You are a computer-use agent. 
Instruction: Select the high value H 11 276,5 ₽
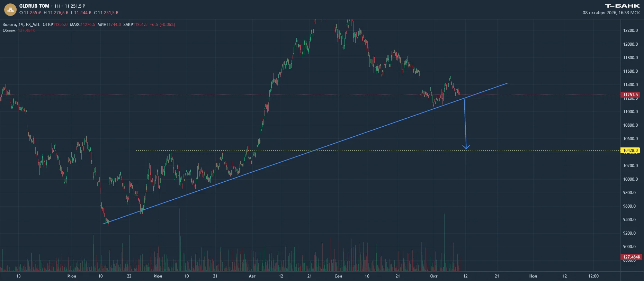pyautogui.click(x=56, y=13)
